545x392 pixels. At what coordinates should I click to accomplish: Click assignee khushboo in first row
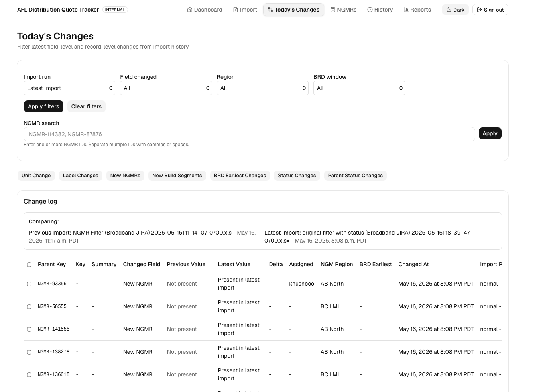click(x=301, y=284)
